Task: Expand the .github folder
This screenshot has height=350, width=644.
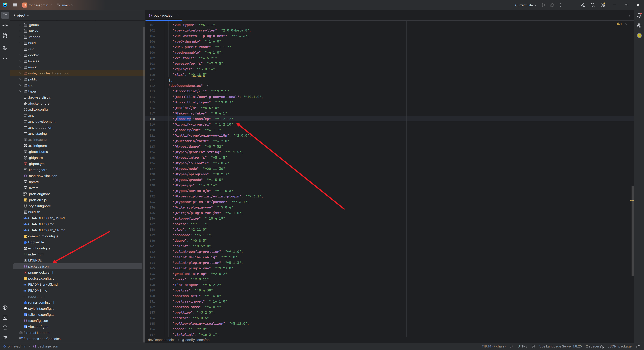Action: pyautogui.click(x=20, y=25)
